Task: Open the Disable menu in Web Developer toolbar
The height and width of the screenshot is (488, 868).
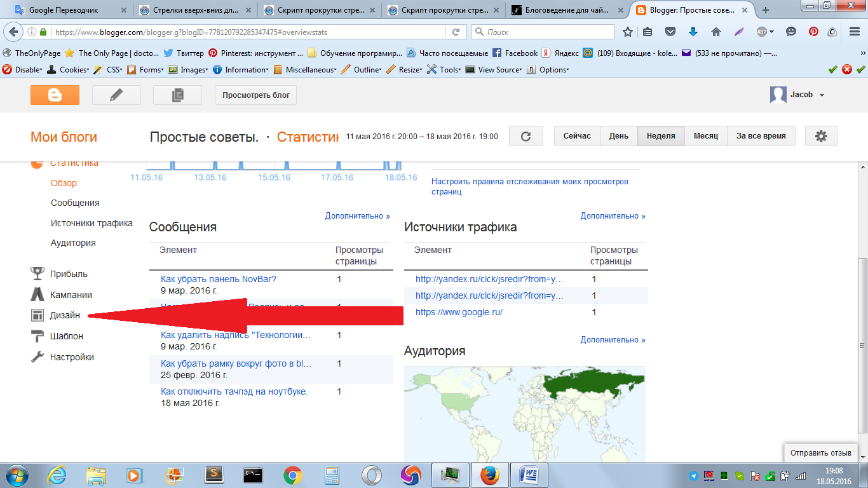Action: click(22, 70)
